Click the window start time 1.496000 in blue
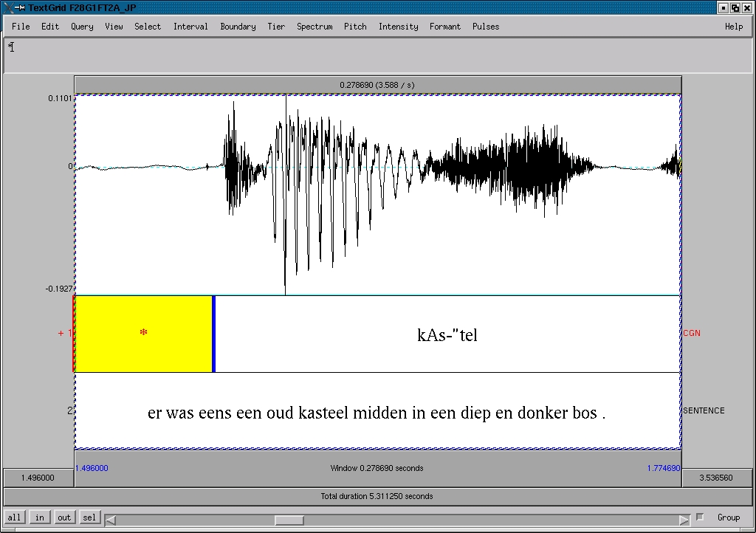This screenshot has width=756, height=533. [92, 468]
